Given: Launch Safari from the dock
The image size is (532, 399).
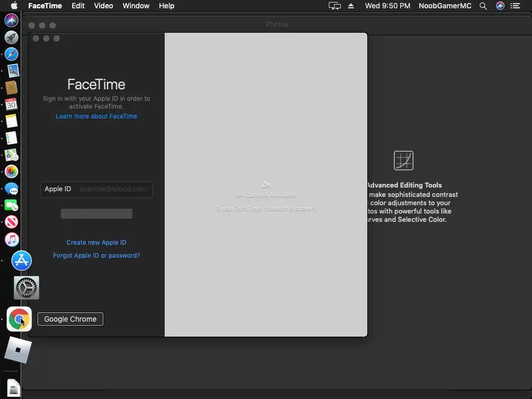Looking at the screenshot, I should coord(11,54).
